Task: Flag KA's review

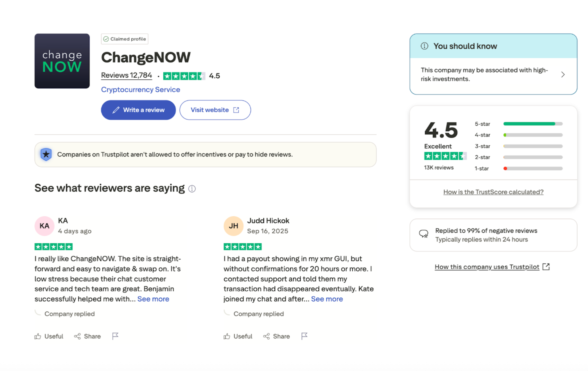Action: point(115,336)
